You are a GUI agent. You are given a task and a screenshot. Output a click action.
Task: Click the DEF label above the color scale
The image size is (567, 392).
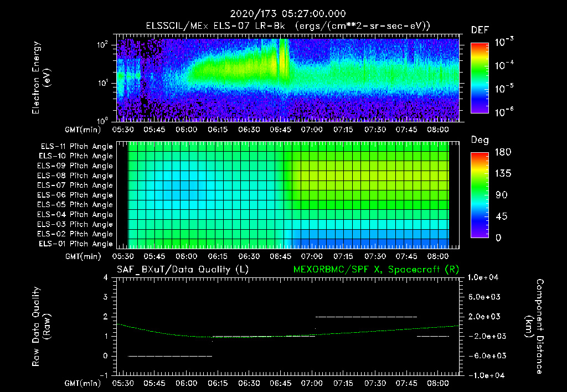coord(480,30)
